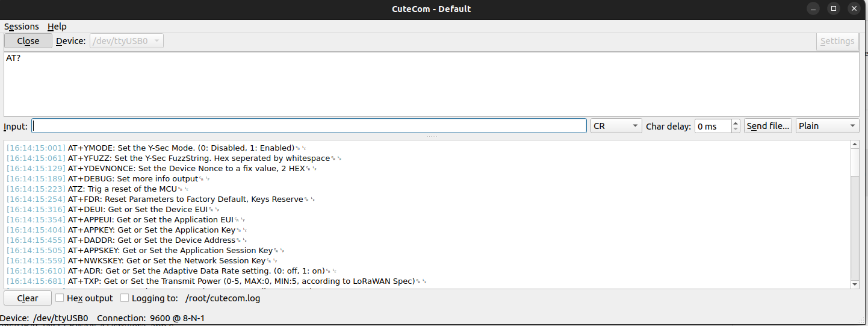Open the Sessions menu
This screenshot has height=326, width=868.
22,27
